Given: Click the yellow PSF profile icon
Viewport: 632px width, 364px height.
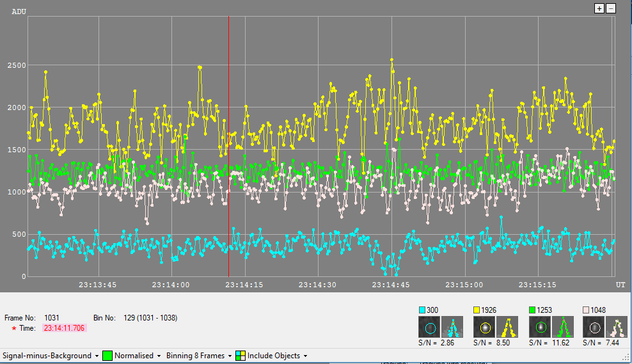Looking at the screenshot, I should 507,327.
